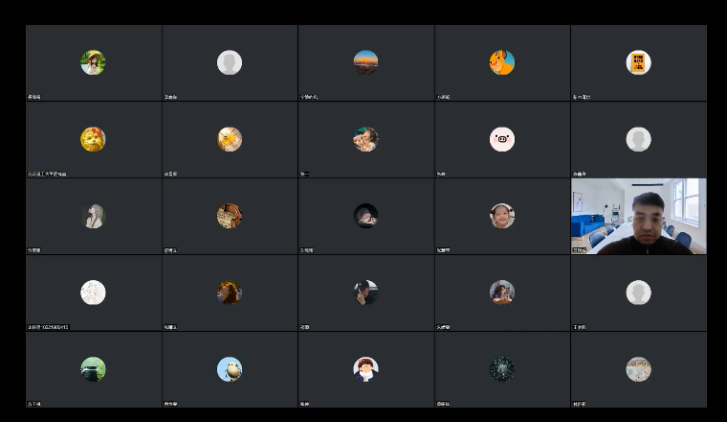The height and width of the screenshot is (422, 727).
Task: Select the girl in straw hat avatar
Action: pyautogui.click(x=93, y=63)
